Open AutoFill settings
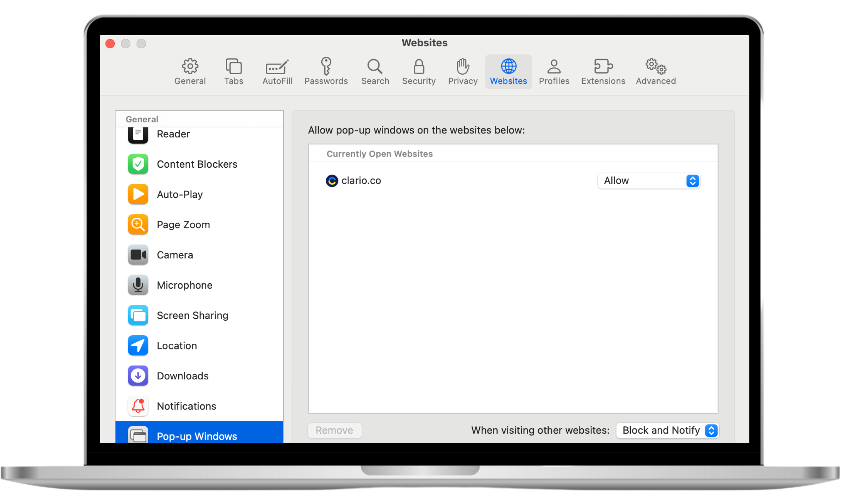Screen dimensions: 841x504 [277, 71]
